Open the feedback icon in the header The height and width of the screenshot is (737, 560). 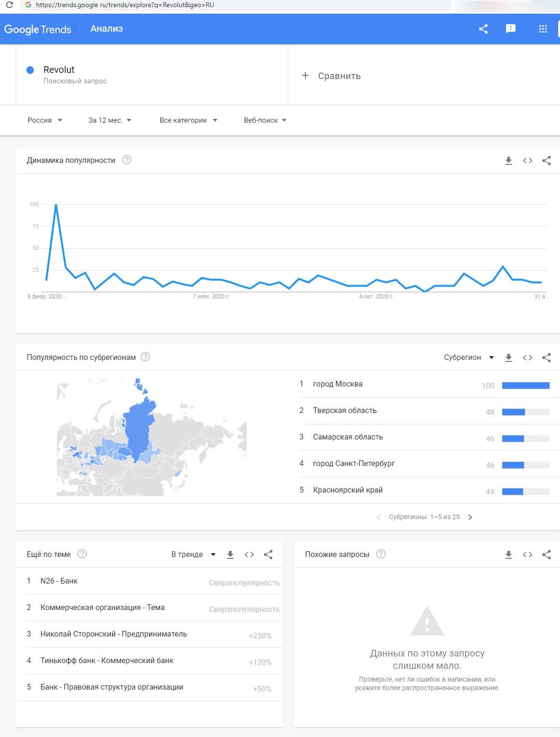pos(510,29)
